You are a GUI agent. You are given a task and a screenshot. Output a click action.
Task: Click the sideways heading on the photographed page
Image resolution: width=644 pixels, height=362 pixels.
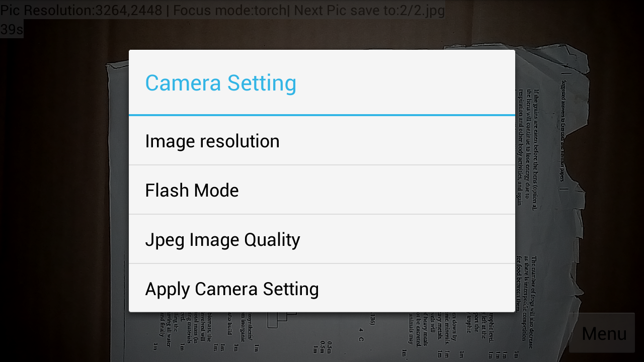pos(562,131)
